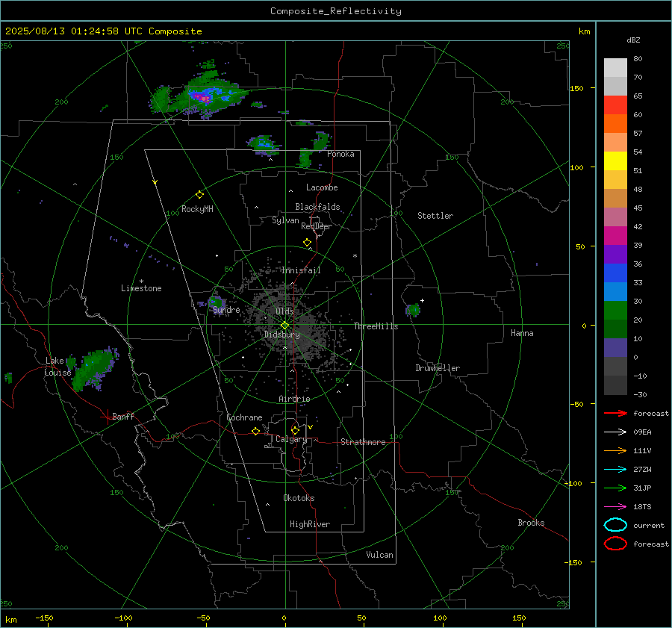Image resolution: width=672 pixels, height=628 pixels.
Task: Click the light gray 80 to 70 dBZ swatch
Action: click(615, 68)
